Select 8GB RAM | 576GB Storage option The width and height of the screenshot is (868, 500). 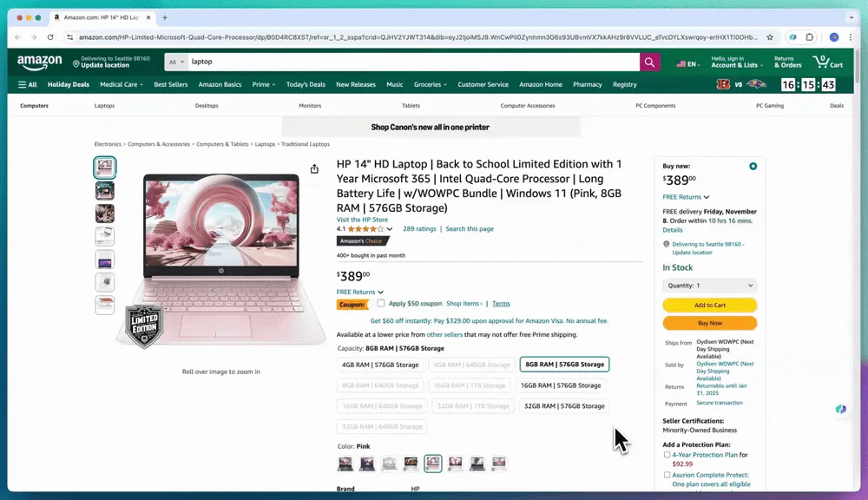tap(565, 365)
